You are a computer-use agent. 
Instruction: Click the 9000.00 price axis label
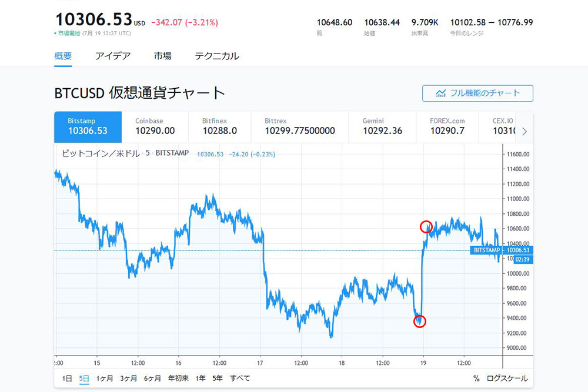516,348
